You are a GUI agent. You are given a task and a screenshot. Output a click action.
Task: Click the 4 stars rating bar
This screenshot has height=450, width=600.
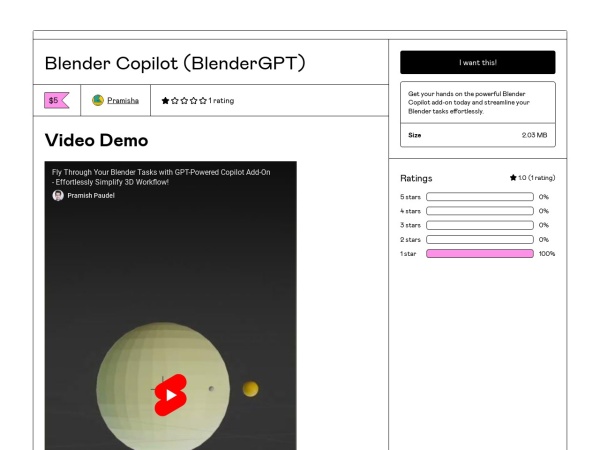(x=480, y=211)
